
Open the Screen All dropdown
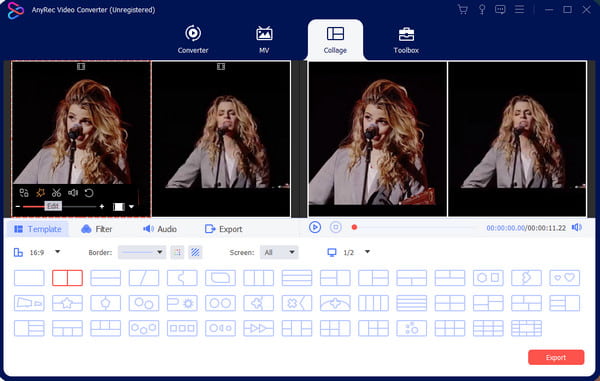[279, 252]
